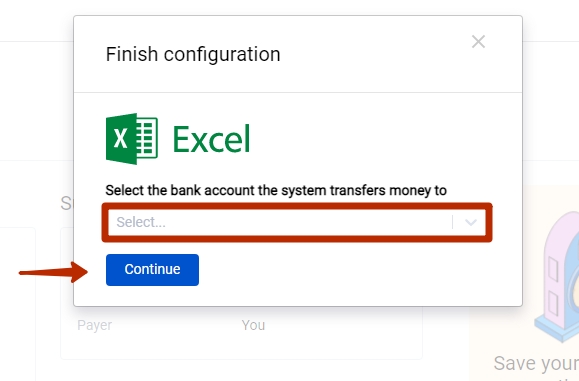The height and width of the screenshot is (381, 579).
Task: Click the empty dialog area right of Continue
Action: [x=358, y=270]
